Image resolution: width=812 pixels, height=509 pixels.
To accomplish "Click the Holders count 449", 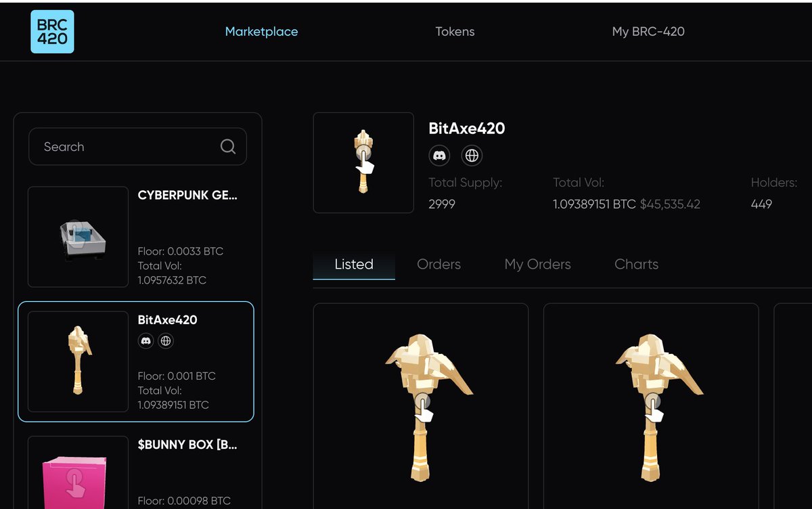I will coord(761,204).
